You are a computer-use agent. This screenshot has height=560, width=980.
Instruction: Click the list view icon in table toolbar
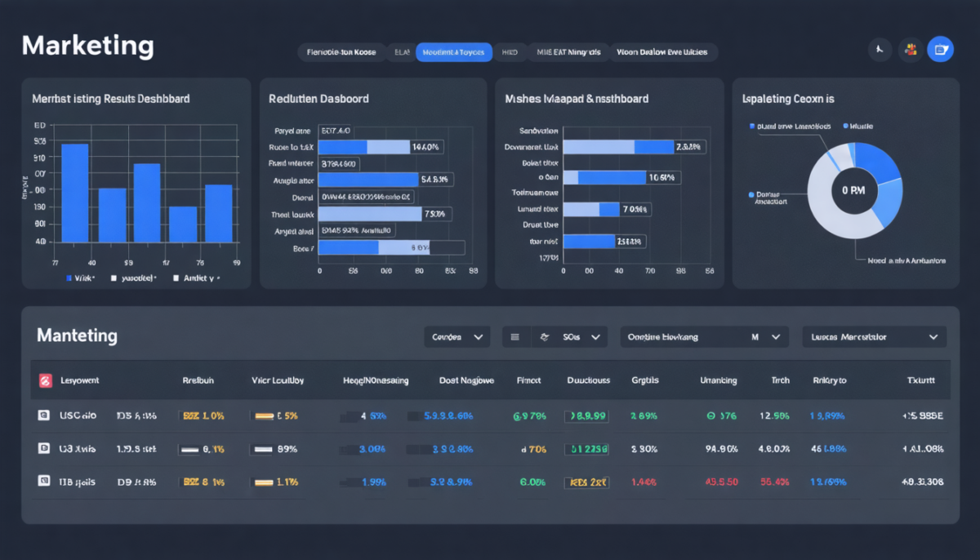point(515,336)
